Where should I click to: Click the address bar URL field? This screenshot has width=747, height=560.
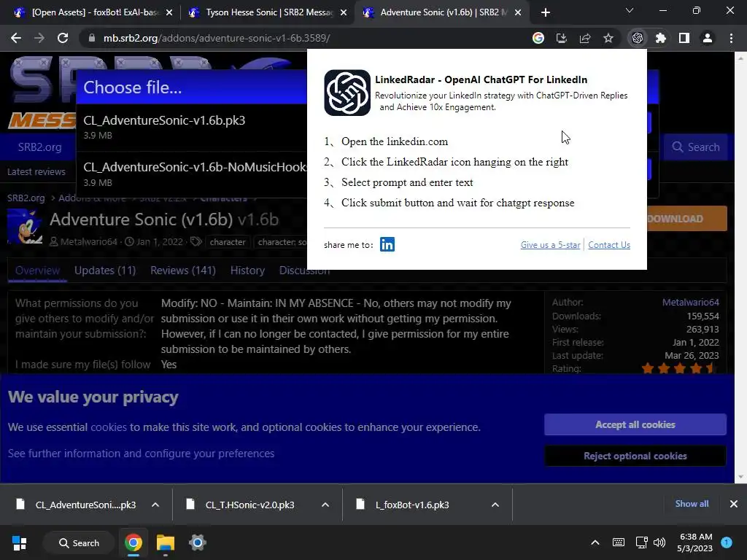(305, 38)
